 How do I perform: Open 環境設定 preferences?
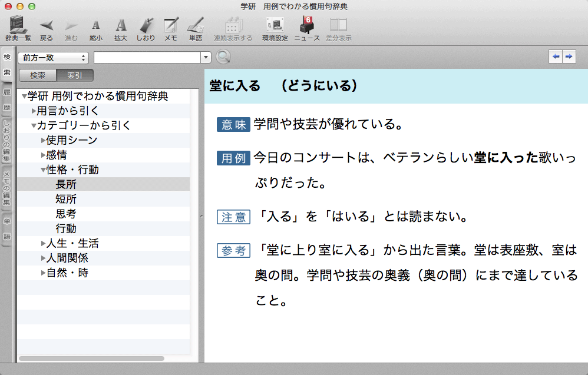coord(275,28)
